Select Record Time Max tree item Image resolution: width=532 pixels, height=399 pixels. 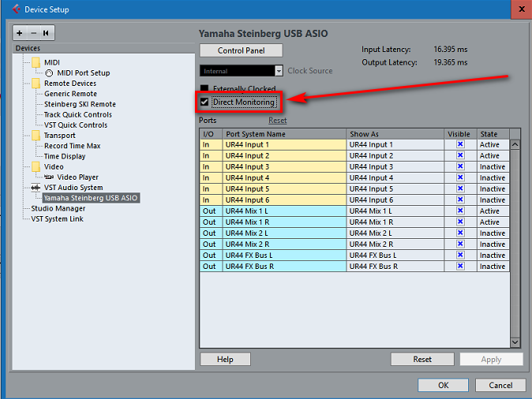pos(73,146)
